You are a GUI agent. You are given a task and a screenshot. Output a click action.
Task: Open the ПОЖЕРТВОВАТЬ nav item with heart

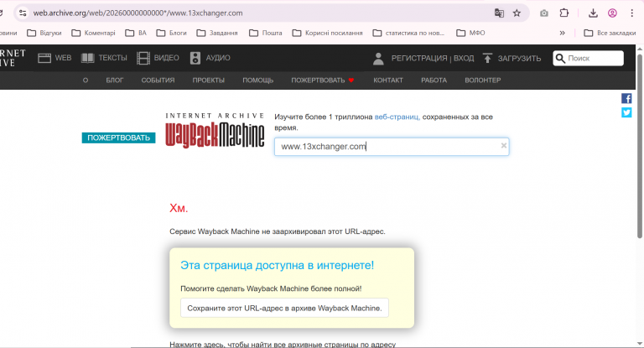pyautogui.click(x=322, y=81)
